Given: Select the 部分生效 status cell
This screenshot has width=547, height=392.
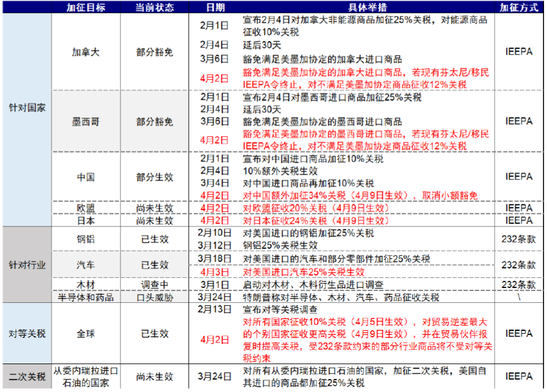Looking at the screenshot, I should tap(154, 177).
